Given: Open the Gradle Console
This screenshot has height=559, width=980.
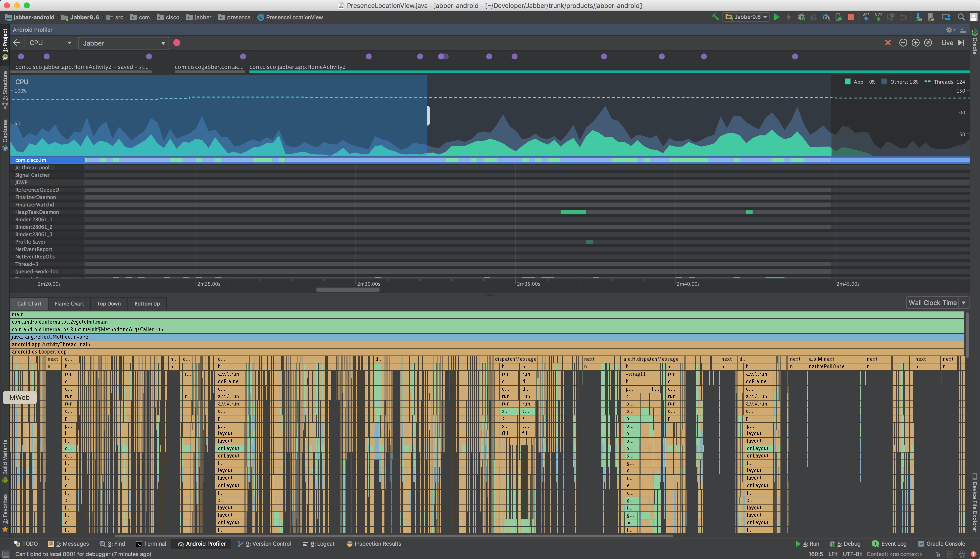Looking at the screenshot, I should [941, 544].
